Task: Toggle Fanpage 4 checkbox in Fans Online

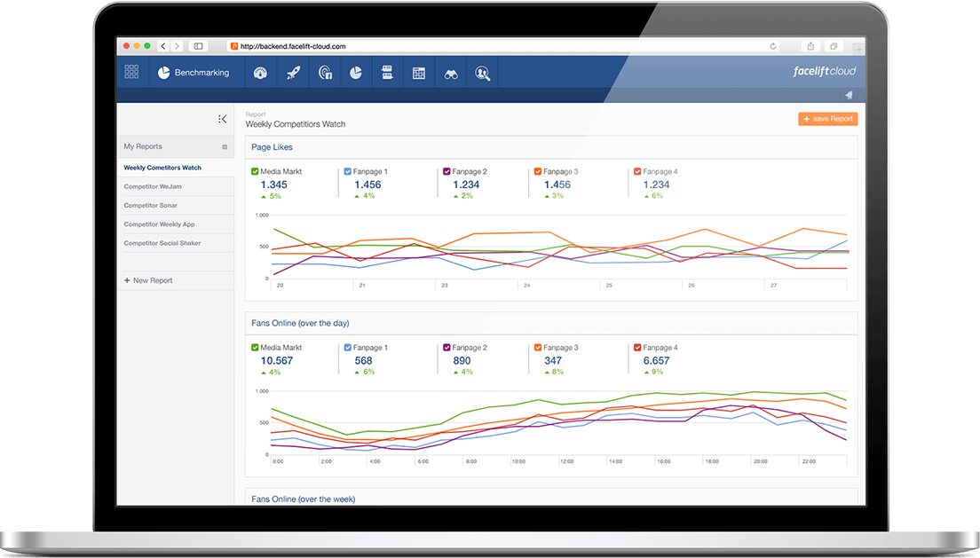Action: [x=636, y=348]
